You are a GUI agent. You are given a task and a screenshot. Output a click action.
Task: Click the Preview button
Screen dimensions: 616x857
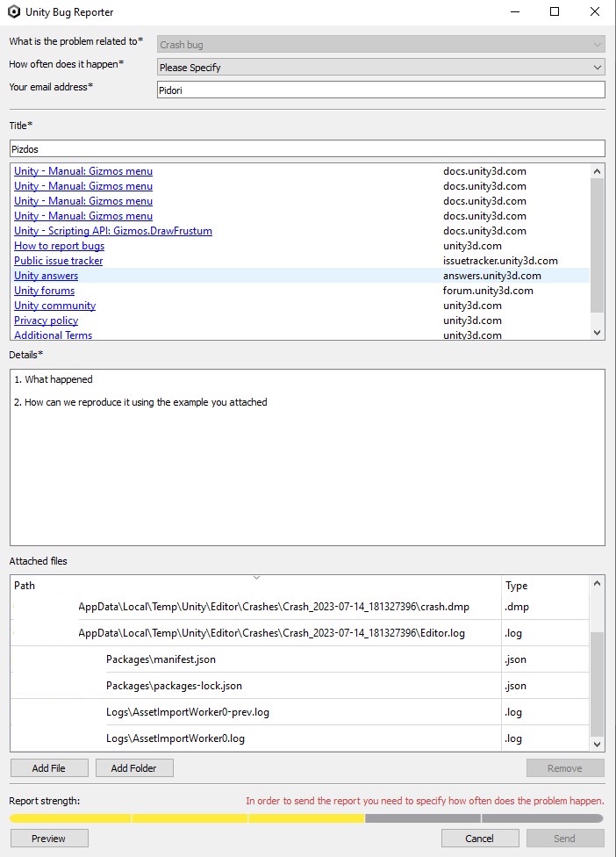coord(49,839)
